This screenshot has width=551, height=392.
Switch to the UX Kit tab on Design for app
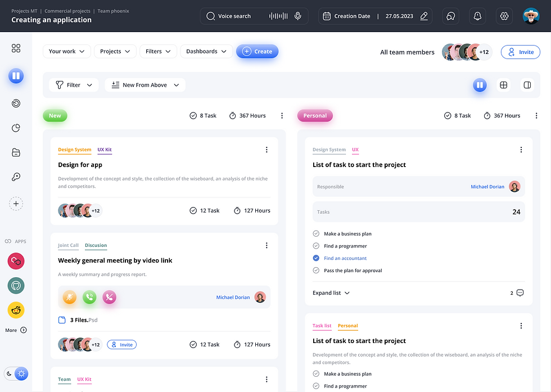pyautogui.click(x=105, y=150)
